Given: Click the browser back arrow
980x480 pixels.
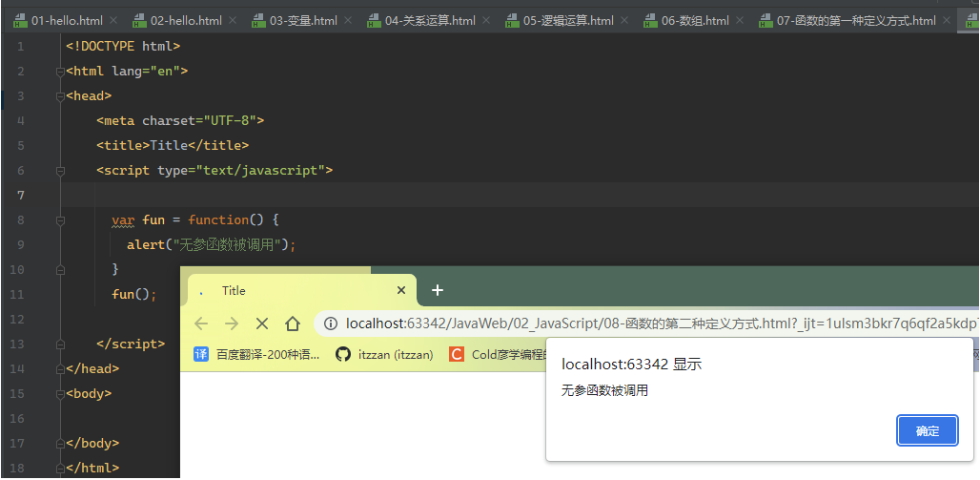Looking at the screenshot, I should pyautogui.click(x=200, y=323).
